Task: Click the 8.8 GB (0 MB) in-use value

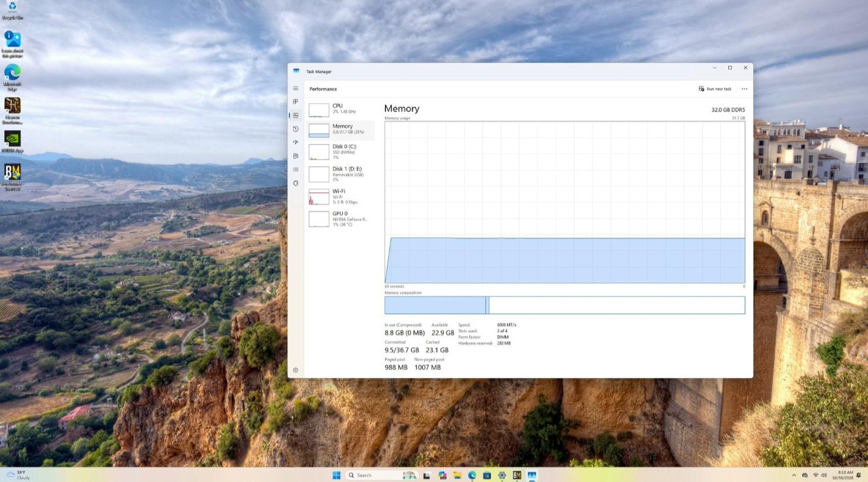Action: coord(404,333)
